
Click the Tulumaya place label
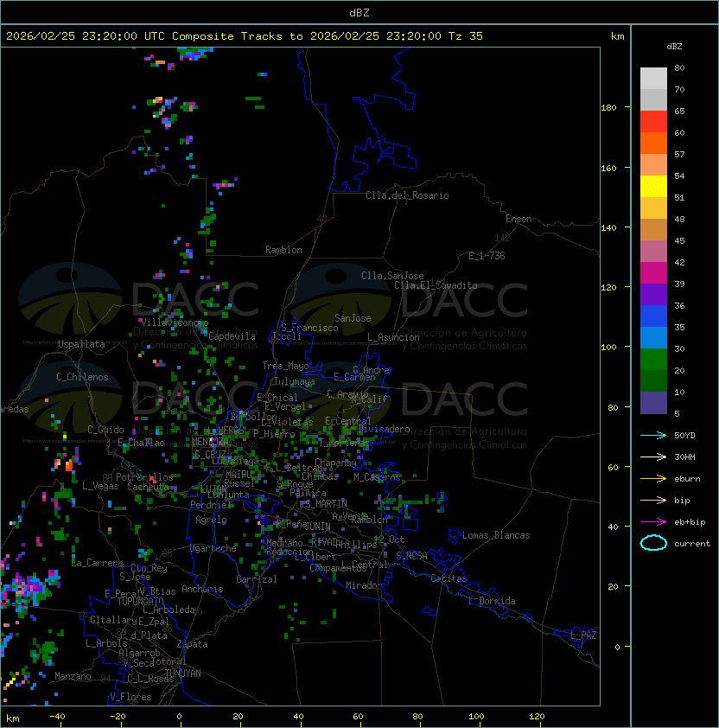pos(295,381)
